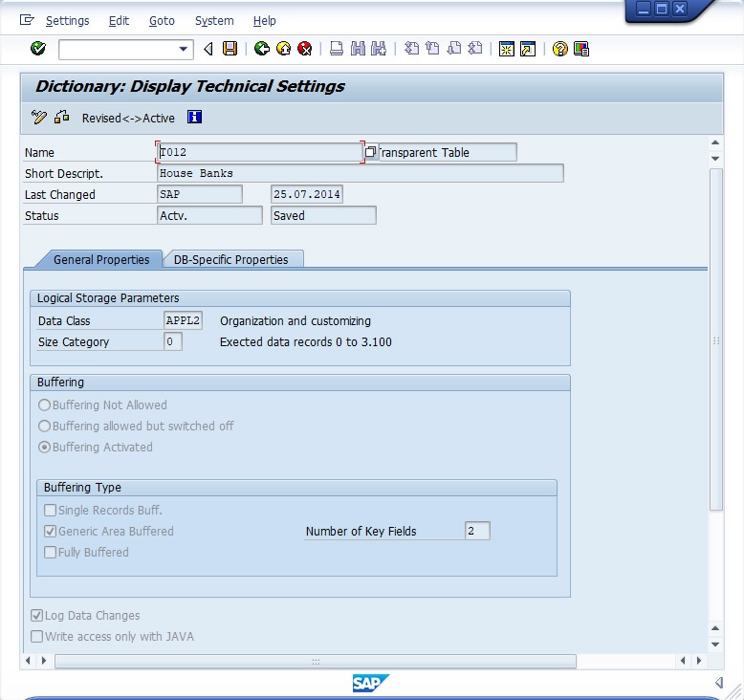Click the vertical scrollbar up arrow at top
This screenshot has height=700, width=744.
(715, 142)
